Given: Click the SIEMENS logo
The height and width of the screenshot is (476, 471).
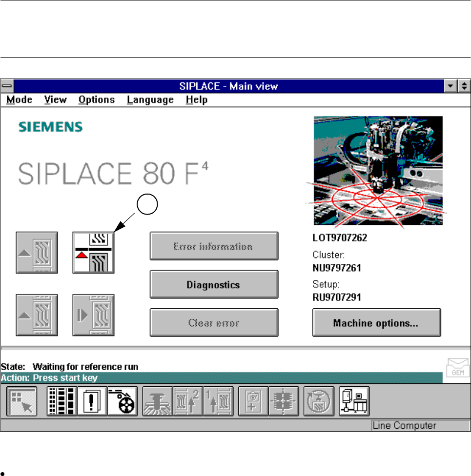Looking at the screenshot, I should 50,127.
